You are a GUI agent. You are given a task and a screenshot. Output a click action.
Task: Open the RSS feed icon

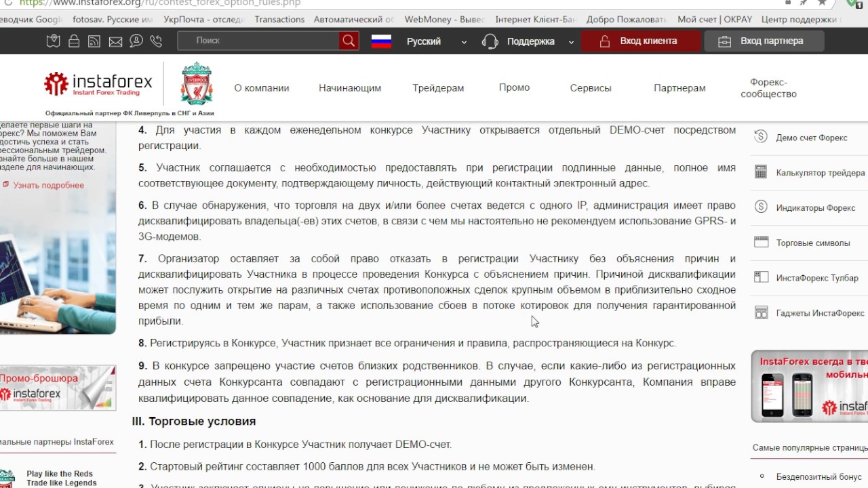point(94,41)
